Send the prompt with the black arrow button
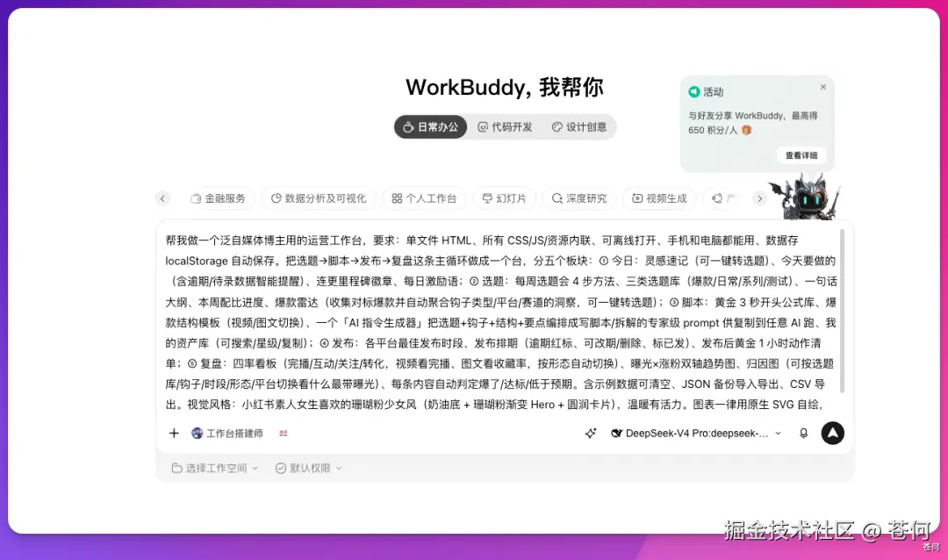The height and width of the screenshot is (560, 948). point(832,433)
